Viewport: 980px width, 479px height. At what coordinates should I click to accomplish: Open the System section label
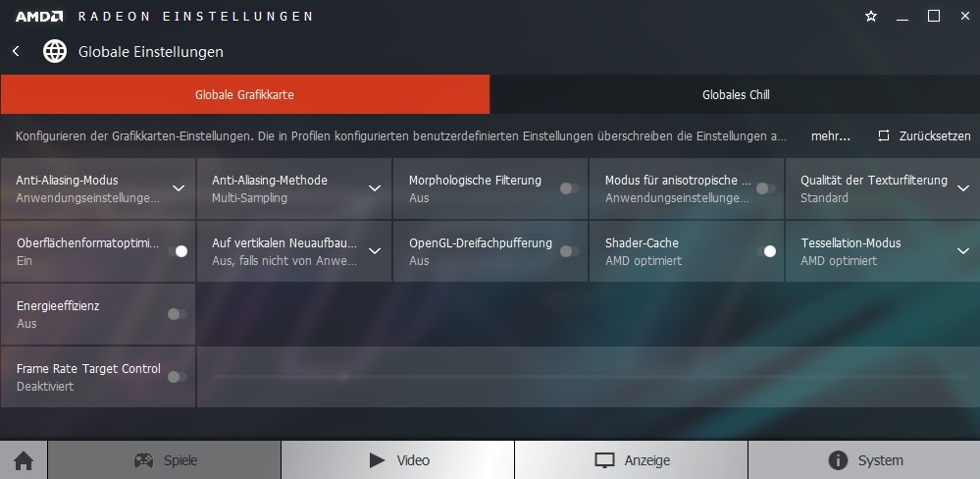coord(880,461)
